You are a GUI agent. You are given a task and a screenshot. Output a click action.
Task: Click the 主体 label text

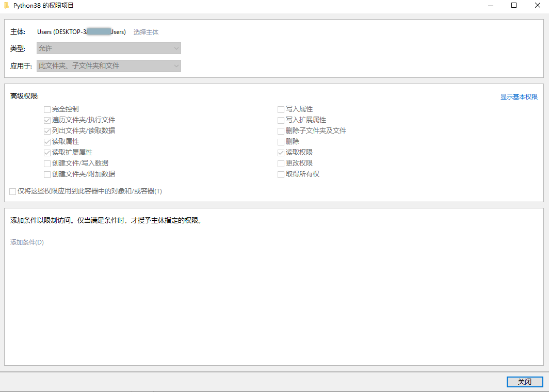coord(18,32)
